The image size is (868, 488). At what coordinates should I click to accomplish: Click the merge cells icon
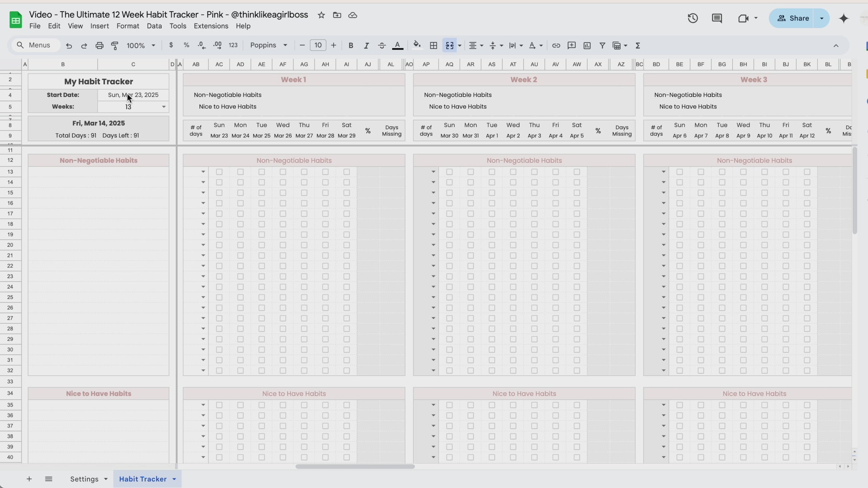tap(450, 45)
